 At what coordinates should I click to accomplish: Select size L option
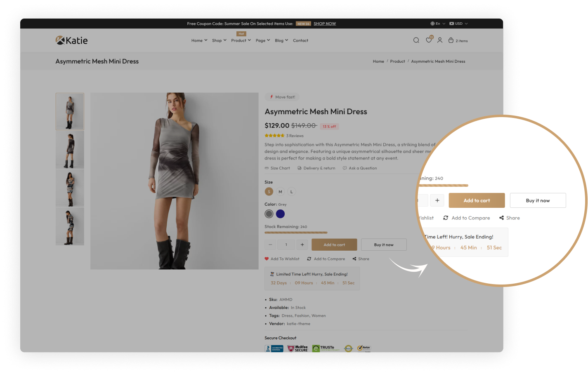point(292,192)
